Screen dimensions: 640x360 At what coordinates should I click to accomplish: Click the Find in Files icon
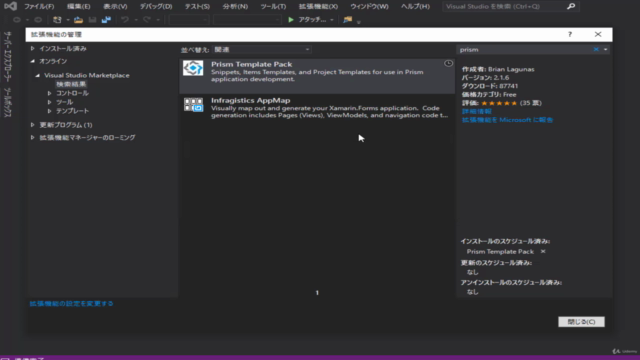tap(347, 20)
